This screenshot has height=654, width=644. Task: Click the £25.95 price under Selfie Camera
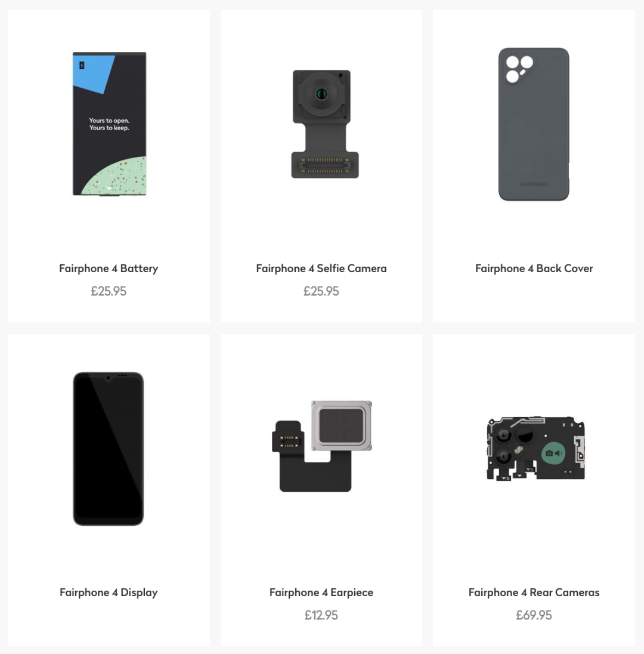[x=321, y=291]
